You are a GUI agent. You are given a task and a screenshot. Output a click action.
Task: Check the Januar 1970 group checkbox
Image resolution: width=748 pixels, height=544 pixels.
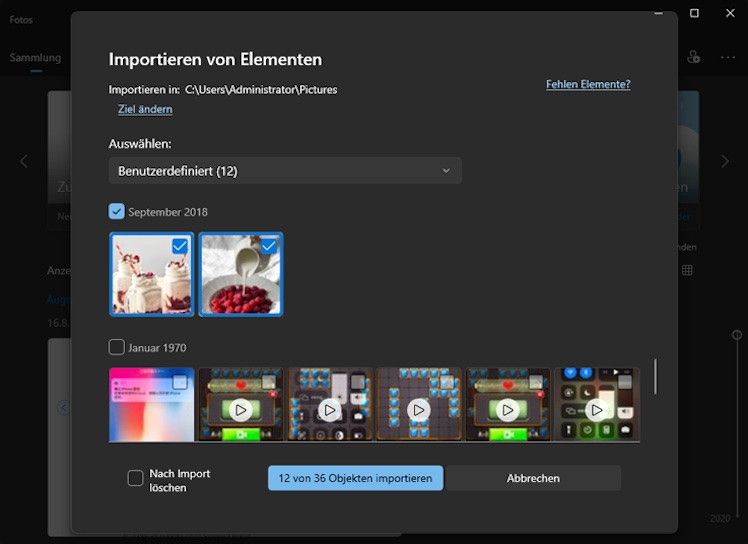[x=117, y=347]
